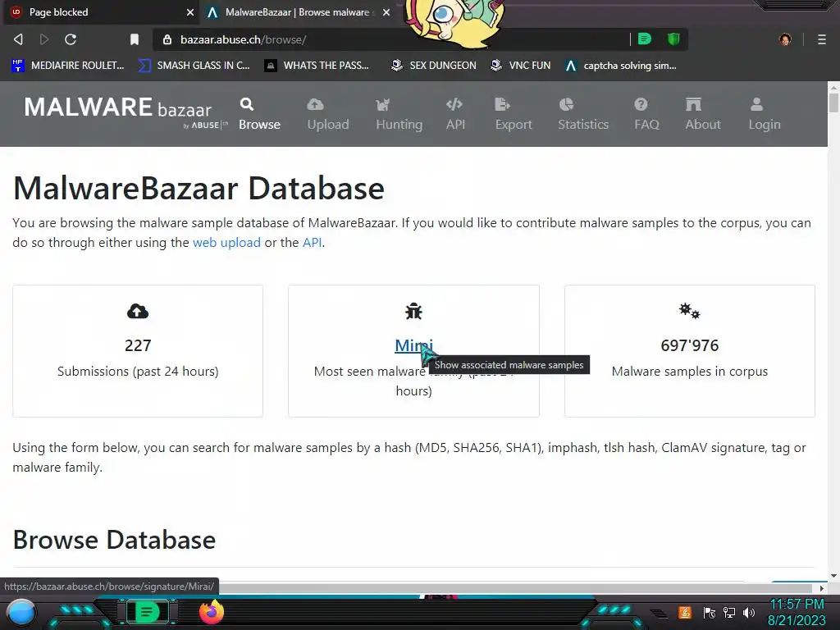Launch Firefox from the taskbar
This screenshot has width=840, height=630.
click(212, 612)
